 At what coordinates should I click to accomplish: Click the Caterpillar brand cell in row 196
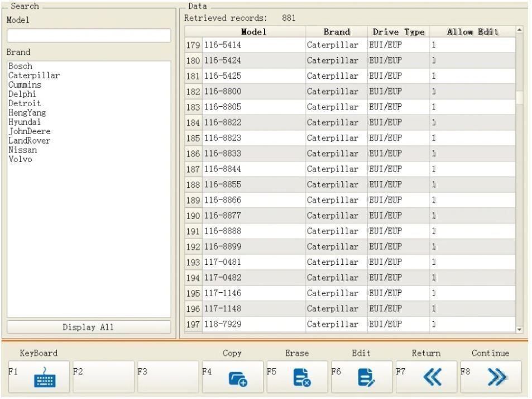click(337, 308)
